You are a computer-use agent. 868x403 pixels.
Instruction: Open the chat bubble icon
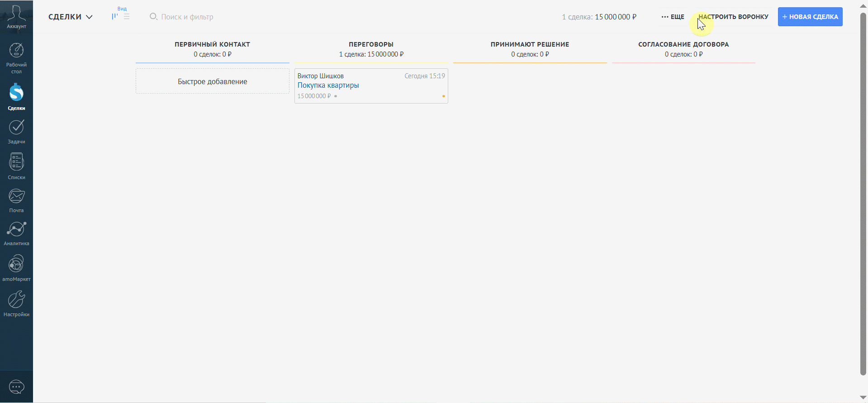[x=17, y=387]
